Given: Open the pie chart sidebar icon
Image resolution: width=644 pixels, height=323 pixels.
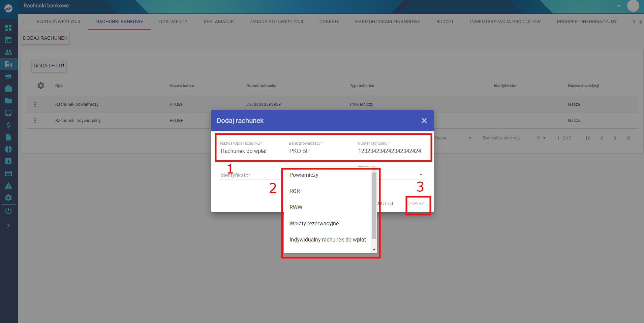Looking at the screenshot, I should [8, 149].
